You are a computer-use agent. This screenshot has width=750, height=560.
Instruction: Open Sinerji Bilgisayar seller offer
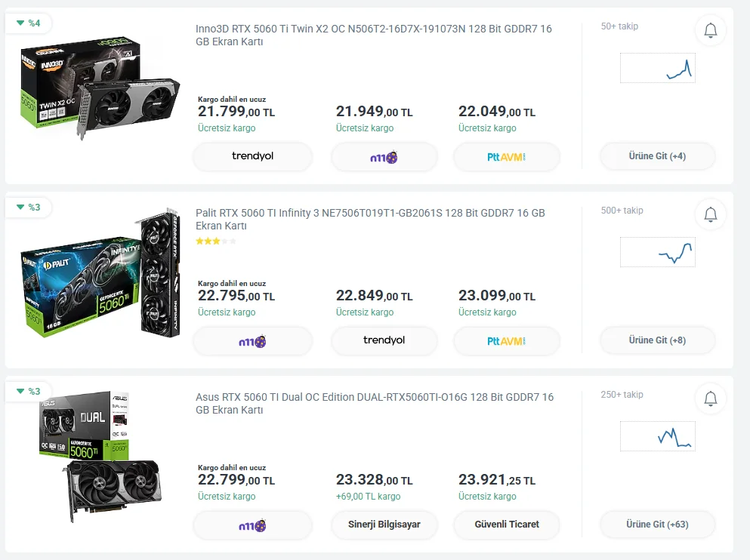click(384, 525)
